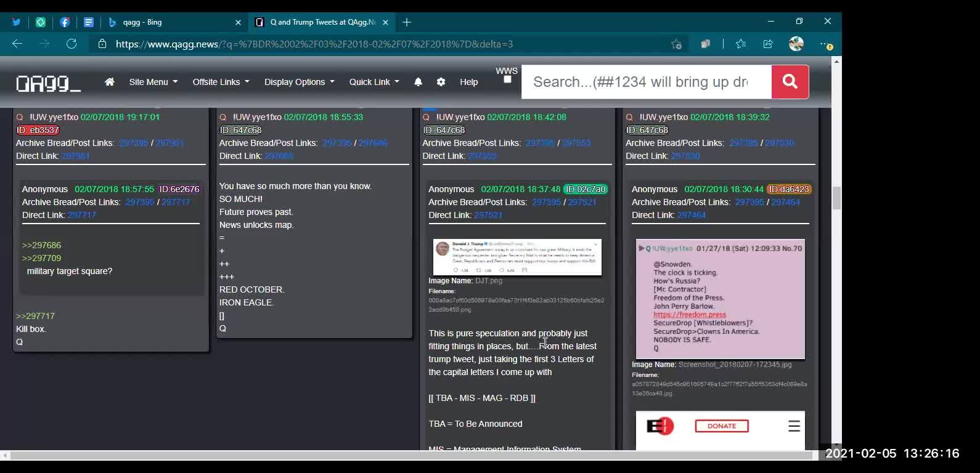
Task: Click the vertical page scrollbar thumb
Action: click(x=836, y=198)
